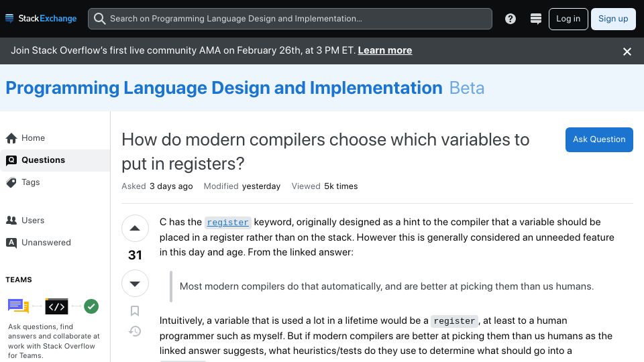The width and height of the screenshot is (644, 362).
Task: Open the help center question-mark icon
Action: click(510, 19)
